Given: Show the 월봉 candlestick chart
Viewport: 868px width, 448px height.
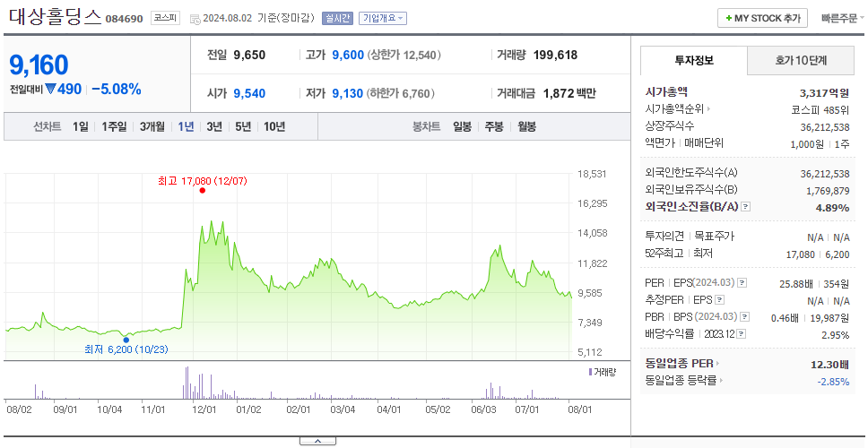Looking at the screenshot, I should (526, 126).
